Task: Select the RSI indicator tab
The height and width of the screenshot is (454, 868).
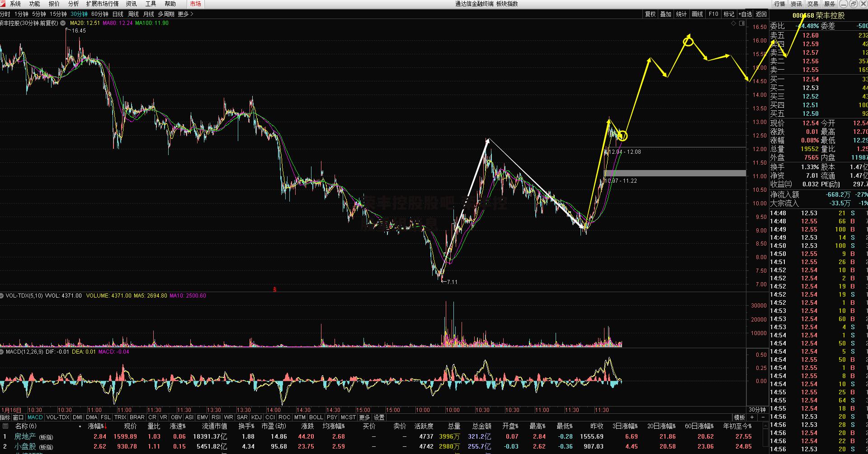Action: tap(216, 417)
